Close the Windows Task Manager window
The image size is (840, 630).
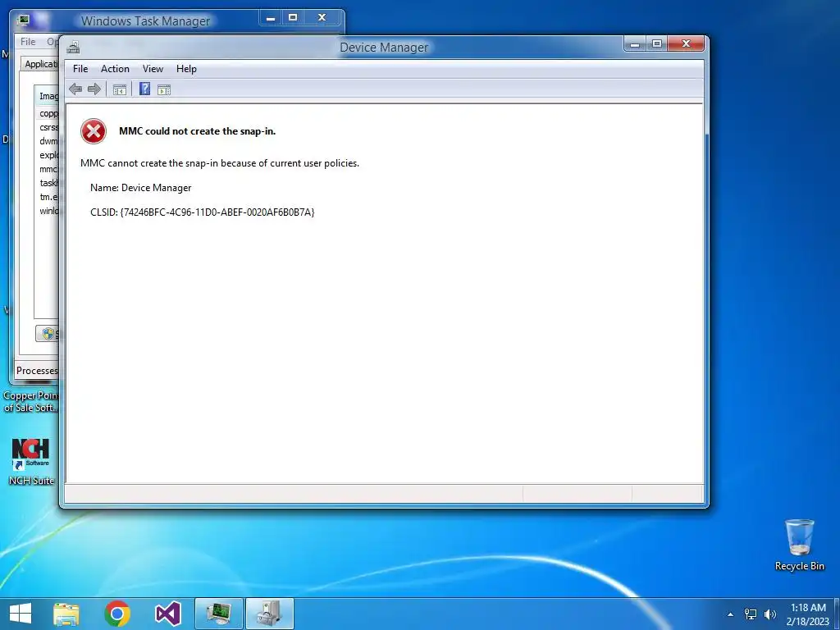[x=322, y=18]
